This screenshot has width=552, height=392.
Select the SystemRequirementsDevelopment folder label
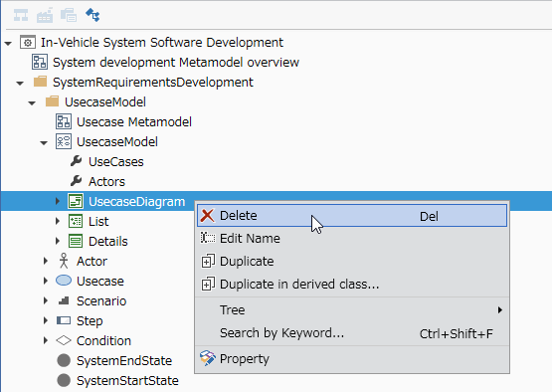(x=153, y=82)
